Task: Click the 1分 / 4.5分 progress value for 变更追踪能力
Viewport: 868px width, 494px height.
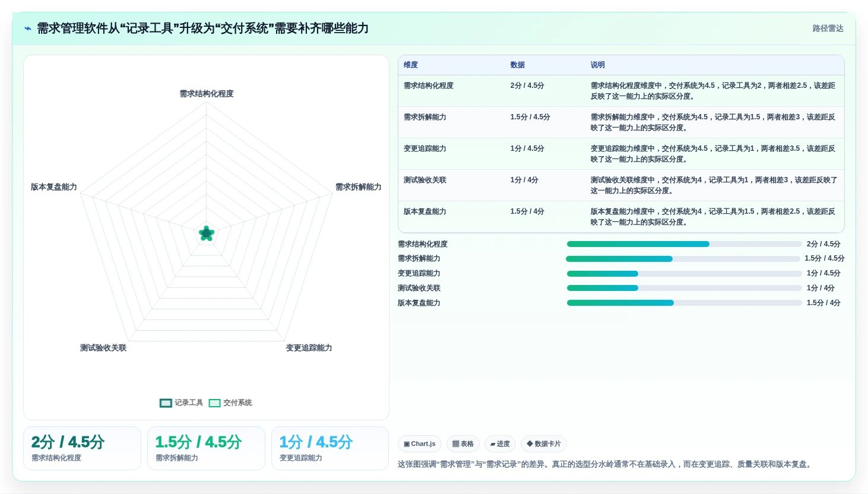Action: point(823,273)
